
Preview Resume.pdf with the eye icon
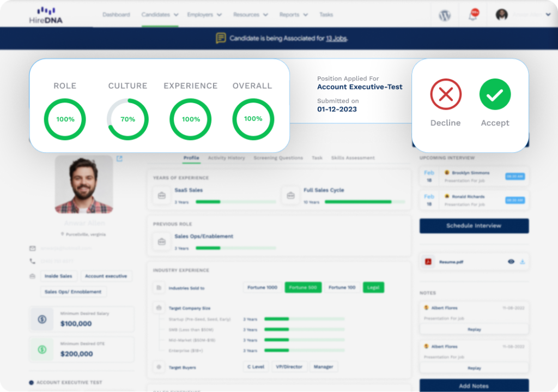pos(511,262)
